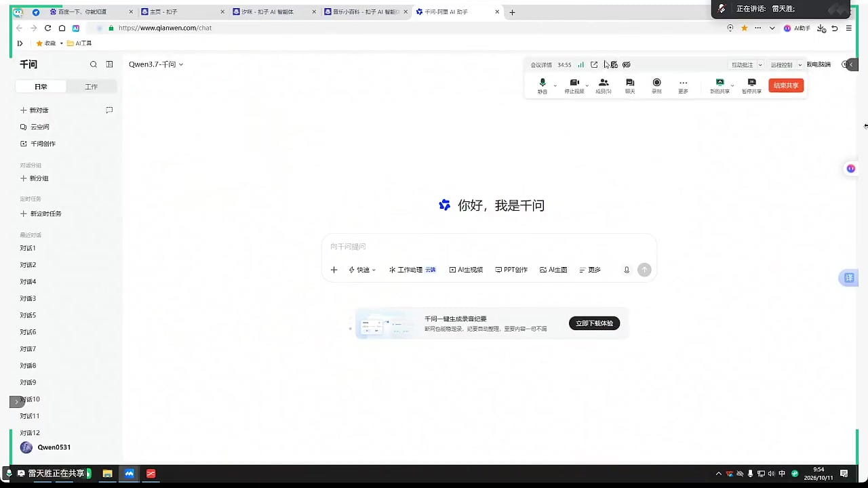Open the search icon in Qianwen sidebar

tap(94, 64)
